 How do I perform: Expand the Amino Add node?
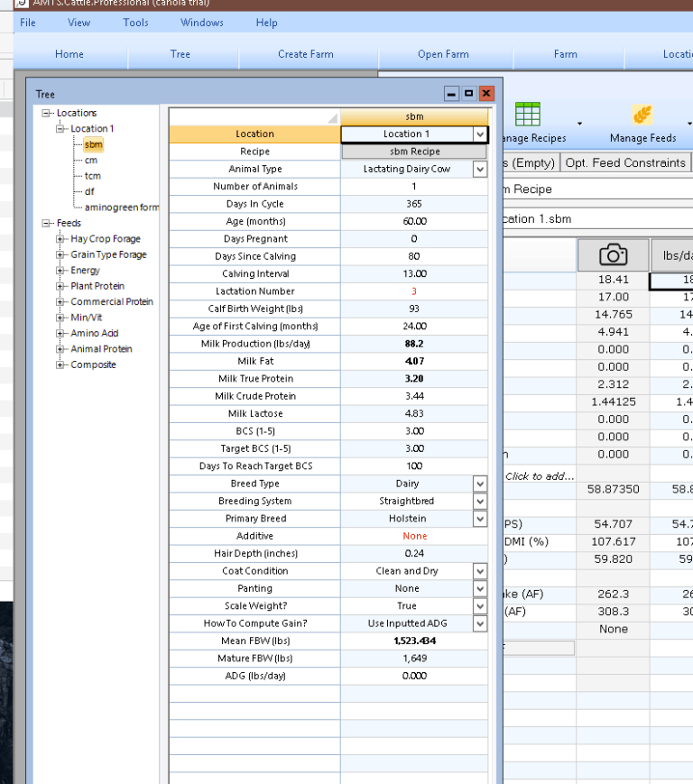[x=60, y=334]
